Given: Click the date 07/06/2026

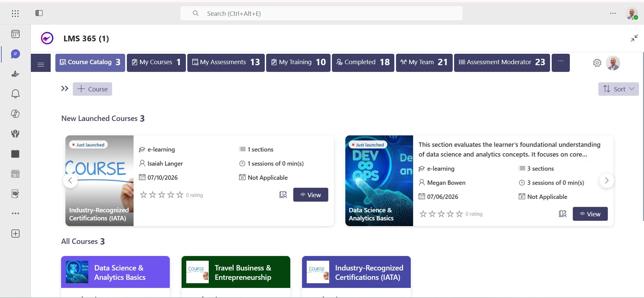Looking at the screenshot, I should tap(443, 197).
